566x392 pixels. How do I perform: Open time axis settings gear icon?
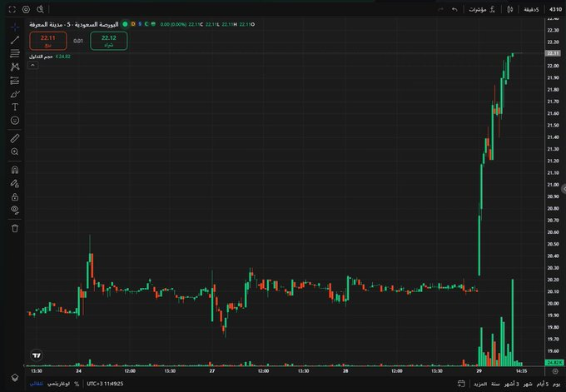pos(555,371)
